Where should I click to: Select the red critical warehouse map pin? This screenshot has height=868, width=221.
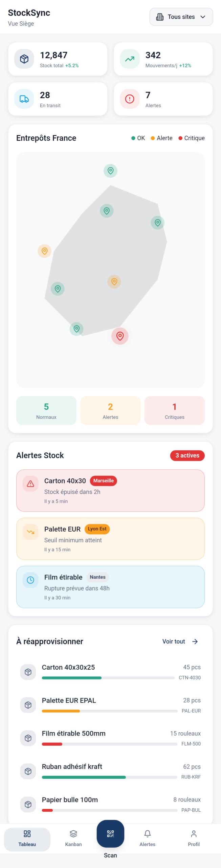point(120,336)
